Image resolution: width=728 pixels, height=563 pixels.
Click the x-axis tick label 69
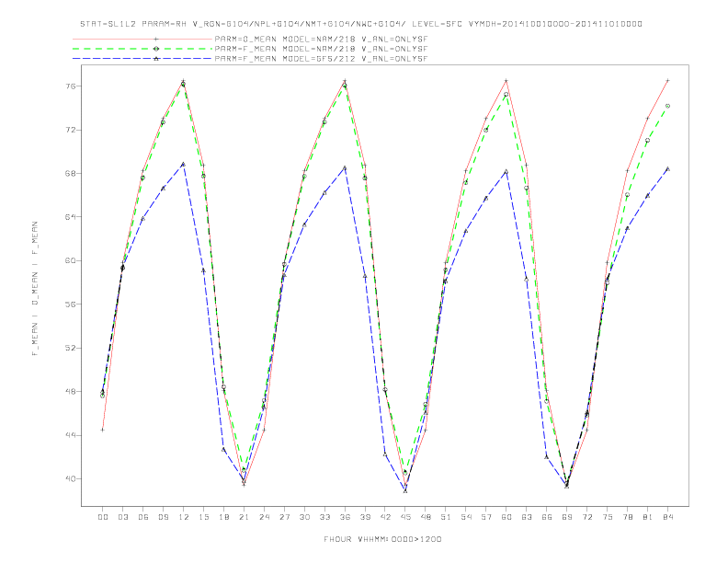(x=567, y=517)
